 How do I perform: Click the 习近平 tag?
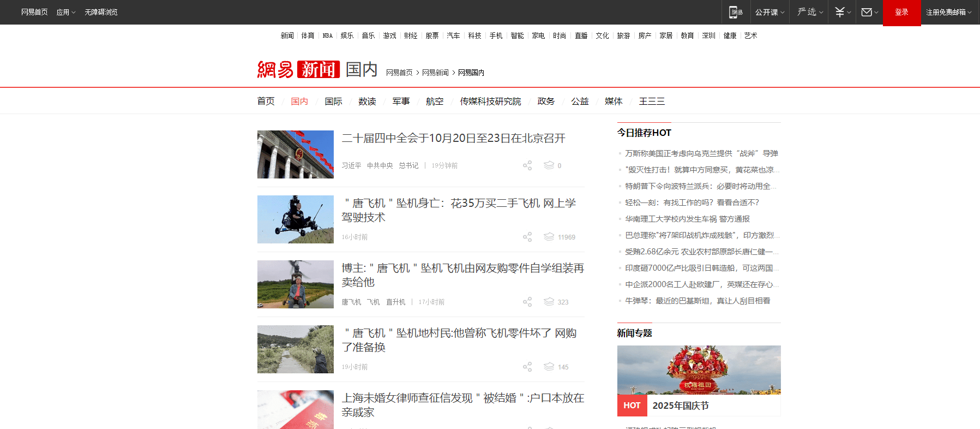[351, 165]
